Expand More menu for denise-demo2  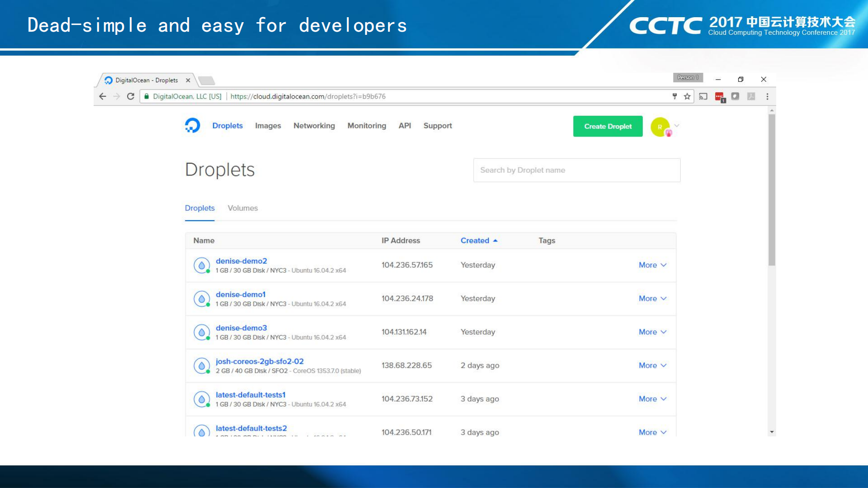(652, 265)
